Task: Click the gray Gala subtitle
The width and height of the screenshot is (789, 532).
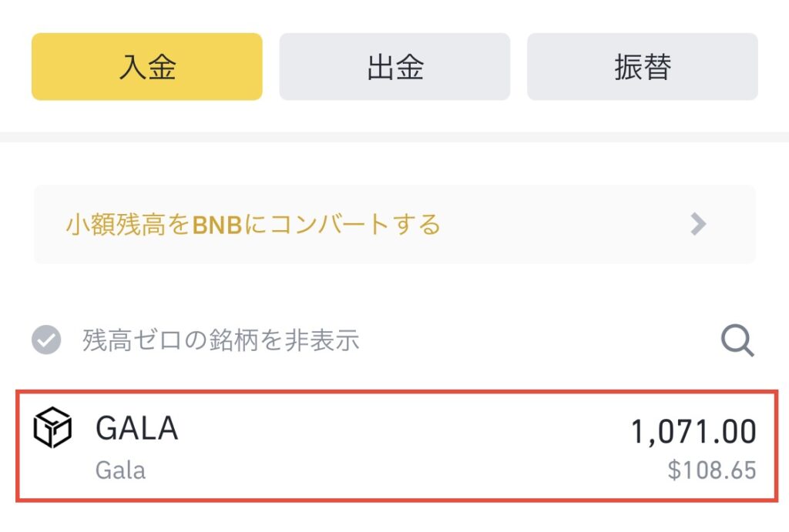Action: point(120,470)
